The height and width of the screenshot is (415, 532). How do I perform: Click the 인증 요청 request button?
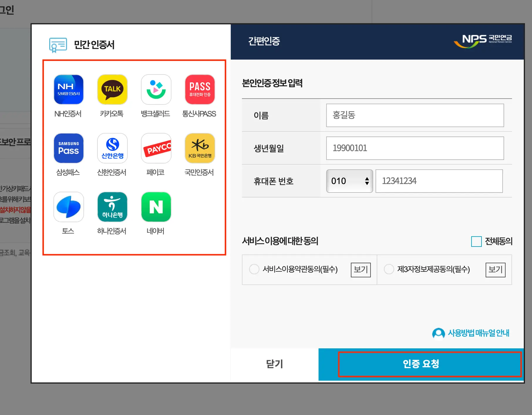[421, 364]
